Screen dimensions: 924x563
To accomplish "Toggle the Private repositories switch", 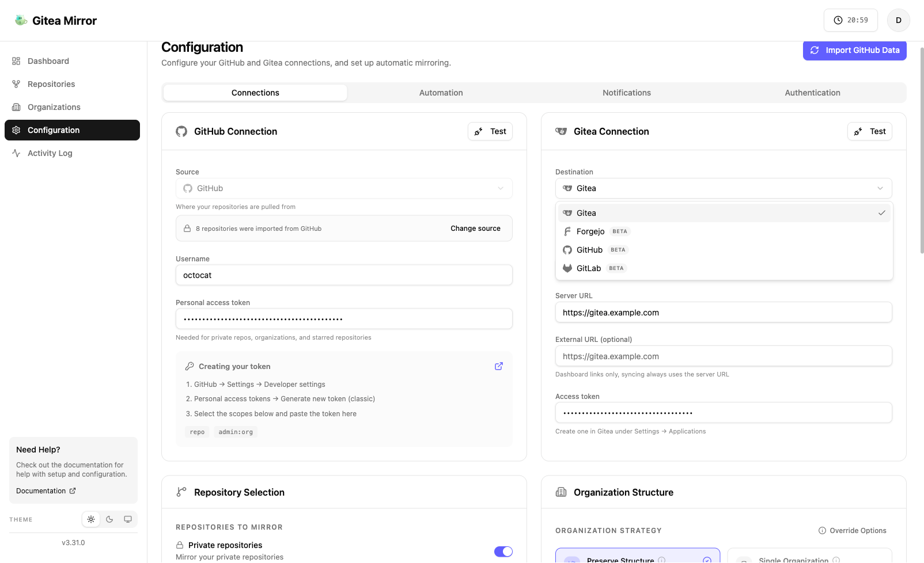I will point(503,551).
